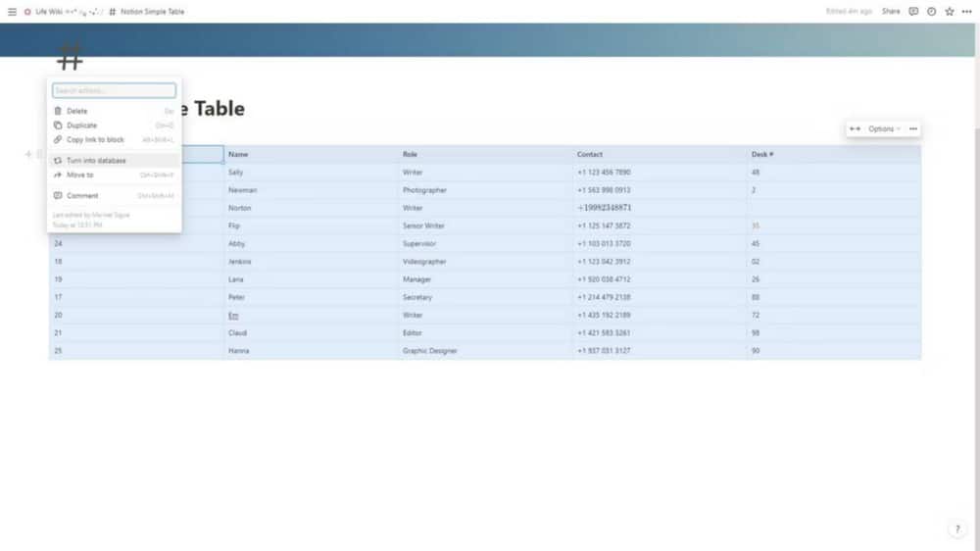
Task: Click the large hash page icon
Action: click(x=70, y=57)
